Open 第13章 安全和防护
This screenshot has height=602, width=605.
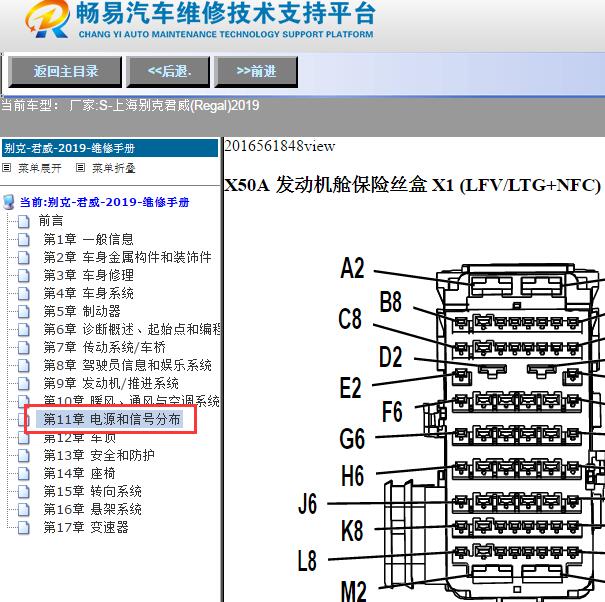99,455
